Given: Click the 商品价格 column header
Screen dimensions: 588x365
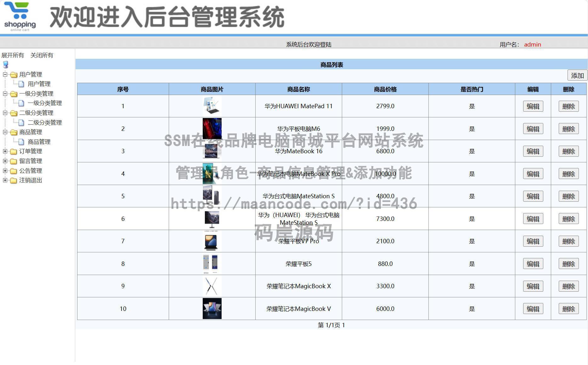Looking at the screenshot, I should tap(385, 89).
